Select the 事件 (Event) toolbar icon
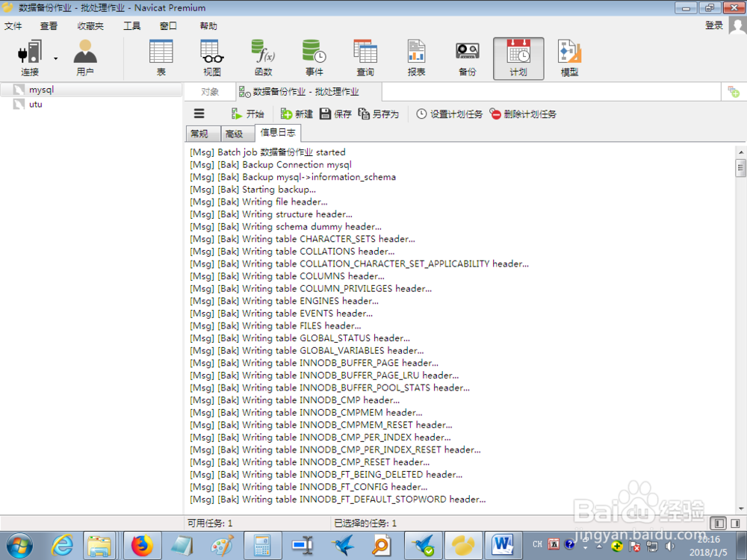 314,58
